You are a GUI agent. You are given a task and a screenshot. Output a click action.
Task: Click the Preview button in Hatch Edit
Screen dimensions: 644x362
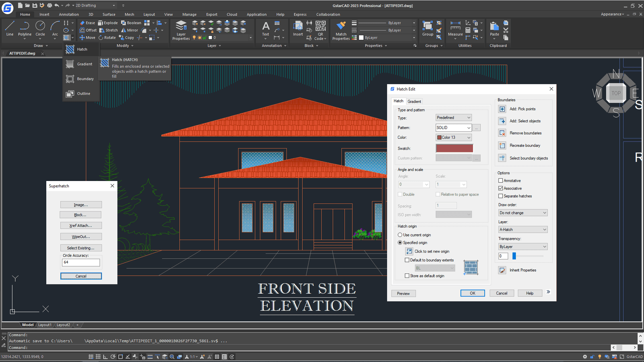point(403,293)
